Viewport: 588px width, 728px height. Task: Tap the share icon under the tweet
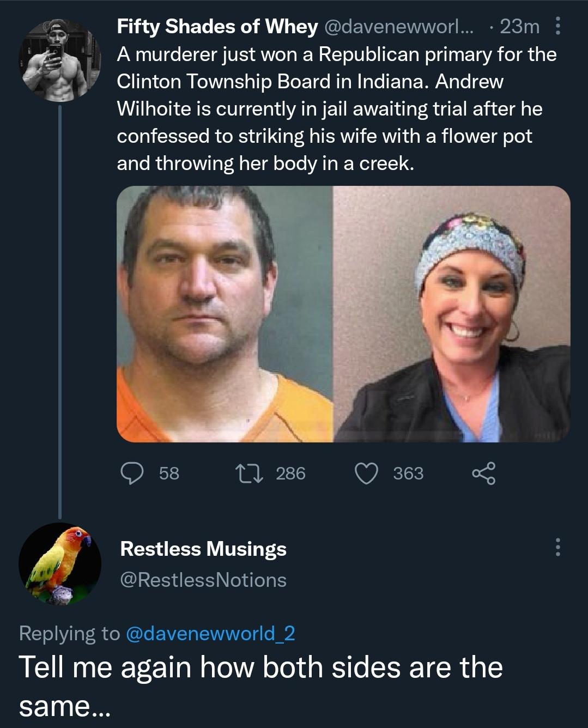point(483,473)
